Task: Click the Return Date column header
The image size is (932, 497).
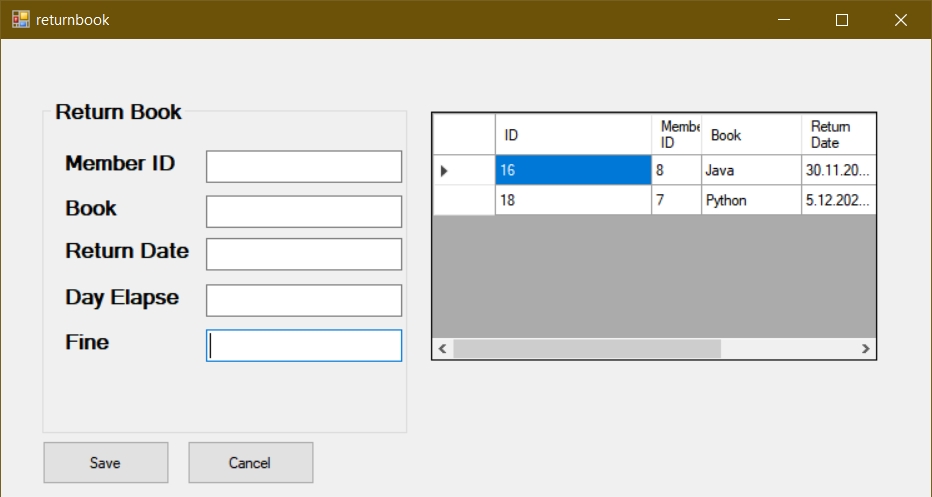Action: tap(838, 135)
